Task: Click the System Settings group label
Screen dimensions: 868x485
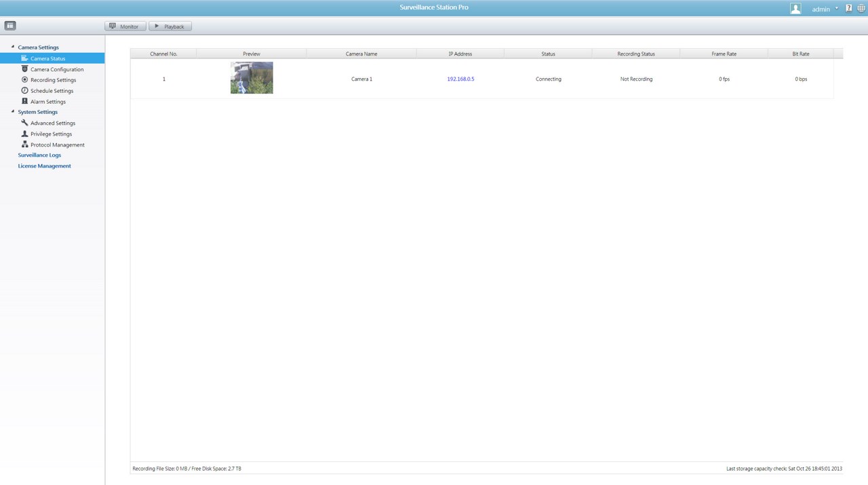Action: [x=37, y=112]
